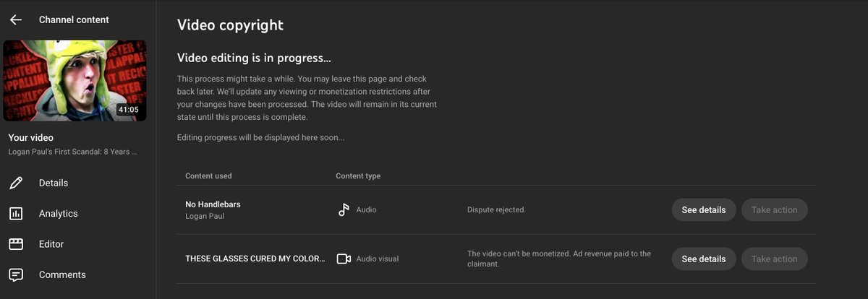
Task: Open the Comments speech bubble icon
Action: point(16,275)
